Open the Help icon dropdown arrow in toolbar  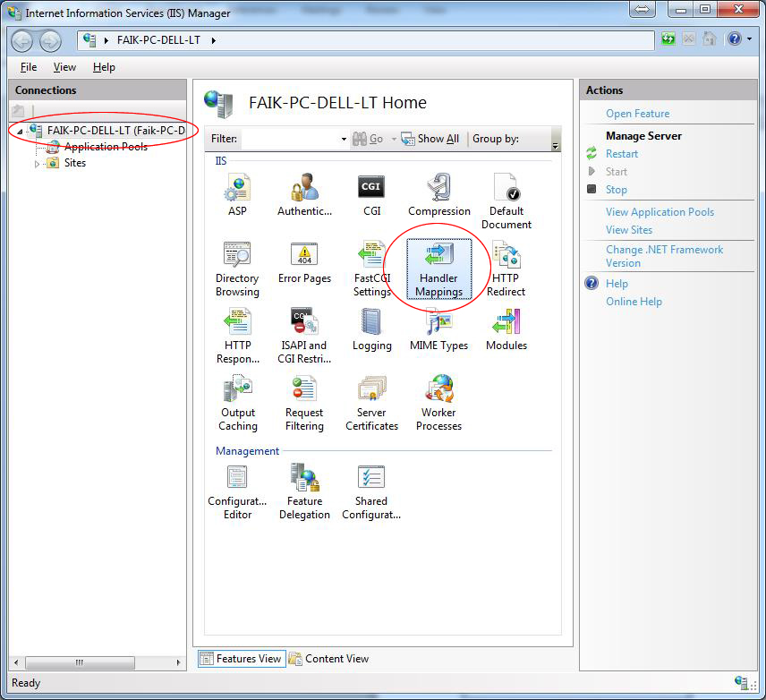749,38
